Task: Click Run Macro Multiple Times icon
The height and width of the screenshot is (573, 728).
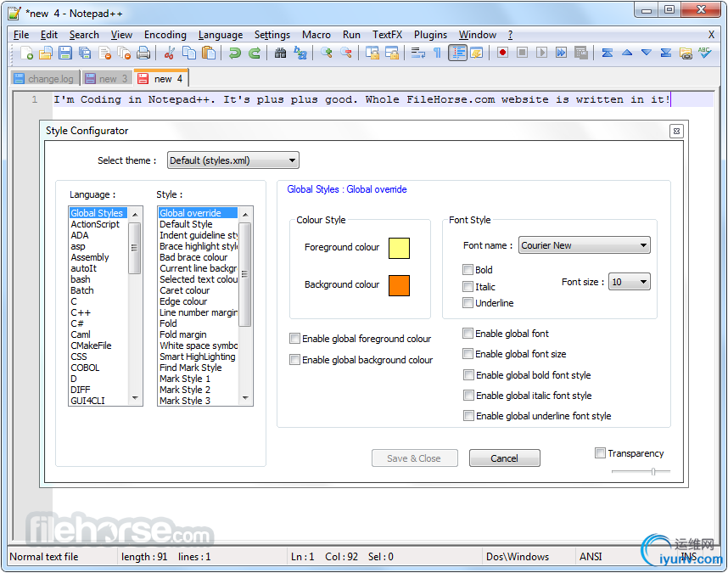Action: (561, 53)
